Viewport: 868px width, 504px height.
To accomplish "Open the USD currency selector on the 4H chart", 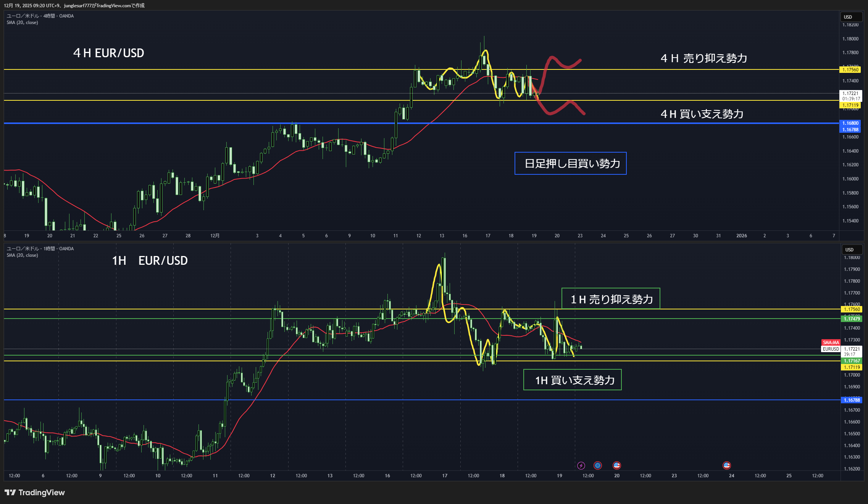I will [x=851, y=17].
